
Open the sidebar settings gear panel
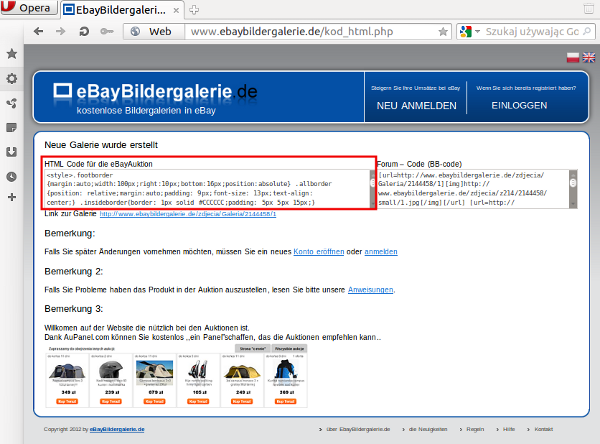pyautogui.click(x=12, y=78)
